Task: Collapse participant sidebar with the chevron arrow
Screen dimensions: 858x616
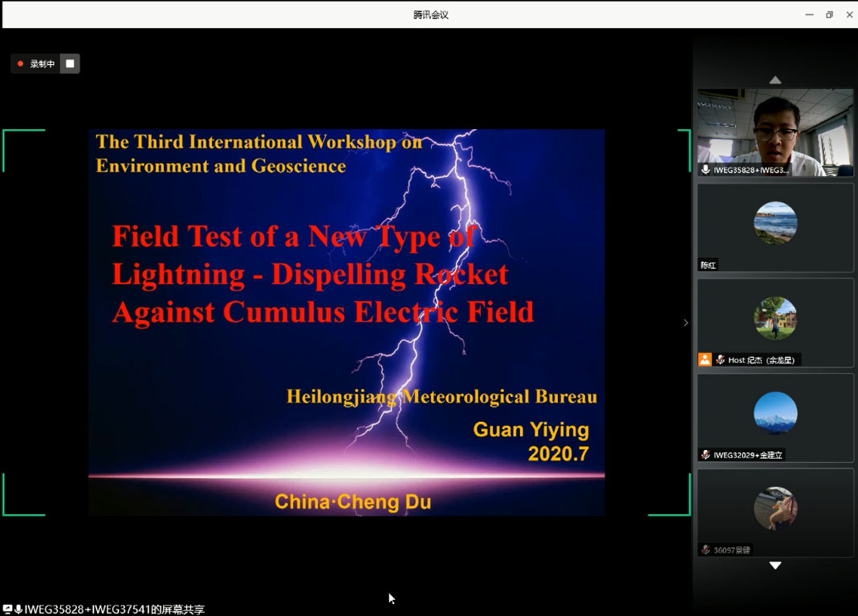Action: coord(685,322)
